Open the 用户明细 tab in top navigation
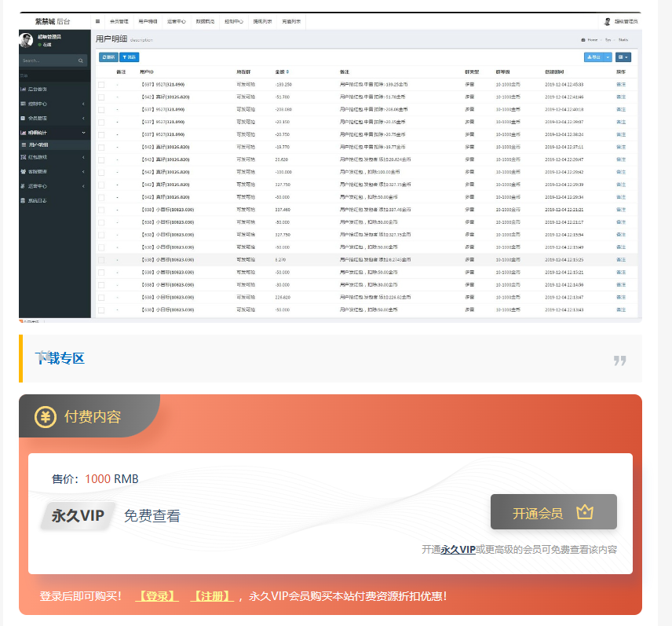This screenshot has width=672, height=626. point(148,21)
